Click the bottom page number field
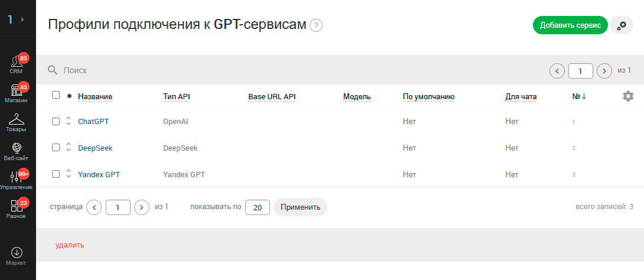This screenshot has height=280, width=644. (118, 207)
